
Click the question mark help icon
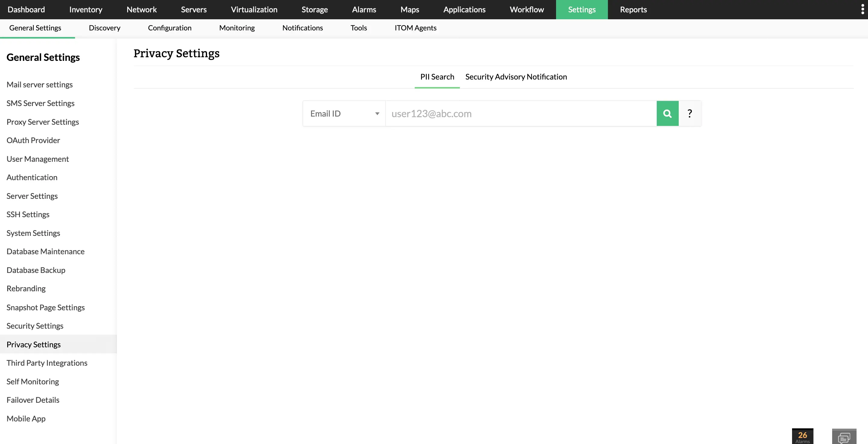coord(690,113)
